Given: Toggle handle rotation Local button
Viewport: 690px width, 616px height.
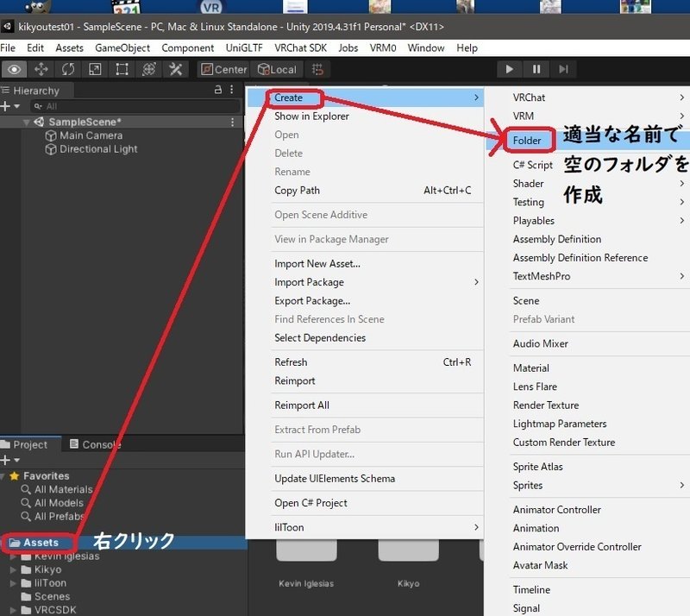Looking at the screenshot, I should 277,69.
